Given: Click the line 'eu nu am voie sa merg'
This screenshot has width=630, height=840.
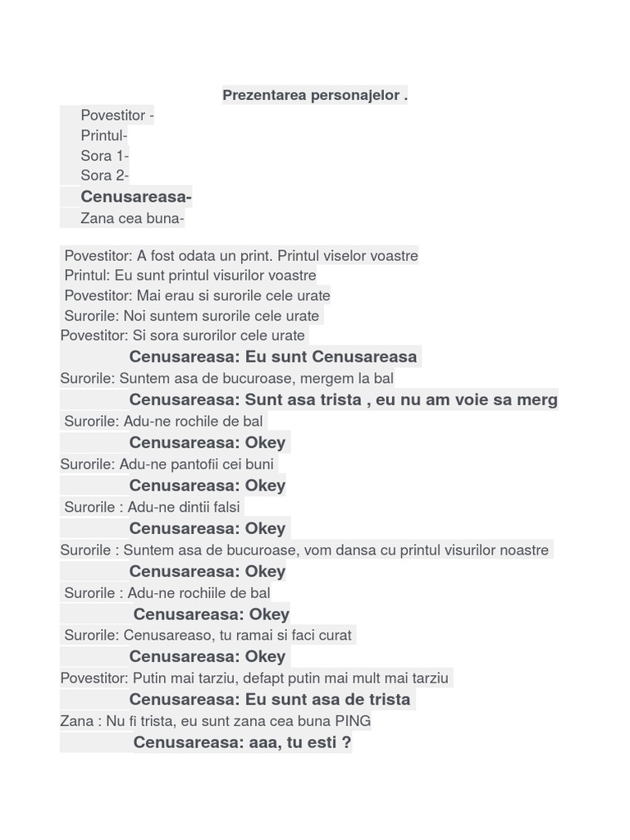Looking at the screenshot, I should coord(343,399).
